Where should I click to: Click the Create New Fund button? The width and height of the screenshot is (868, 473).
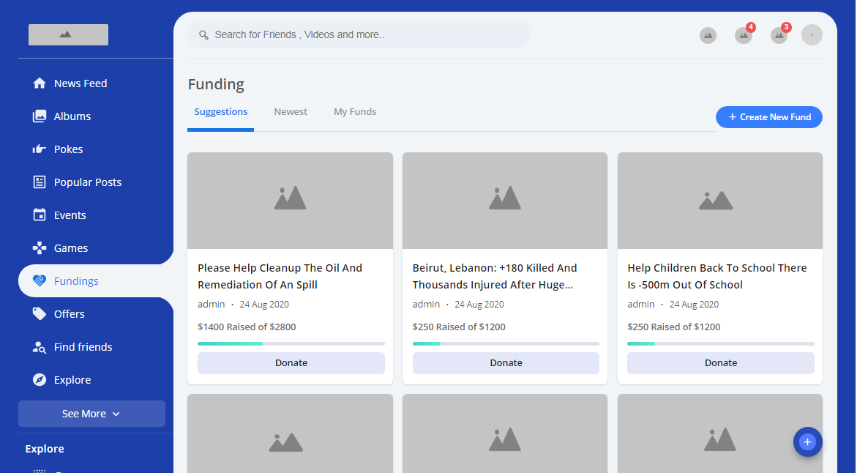(768, 117)
